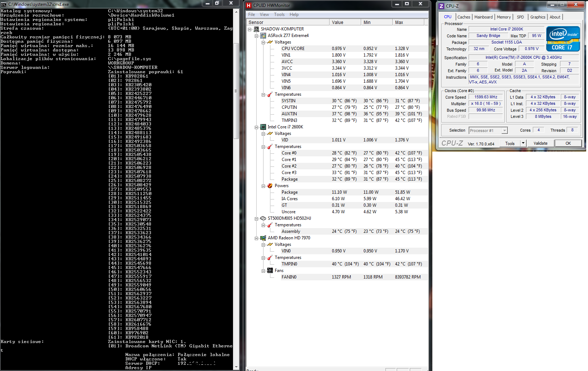
Task: Collapse Temperatures under ASRock Z77 Extreme4
Action: click(263, 95)
